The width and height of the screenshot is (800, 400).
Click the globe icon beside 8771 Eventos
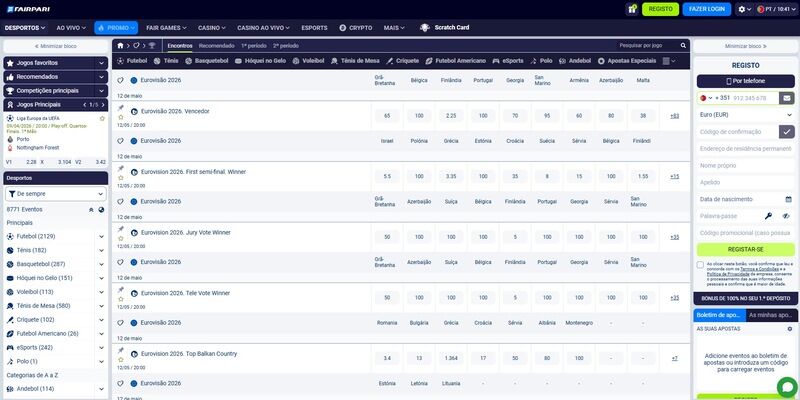(102, 210)
